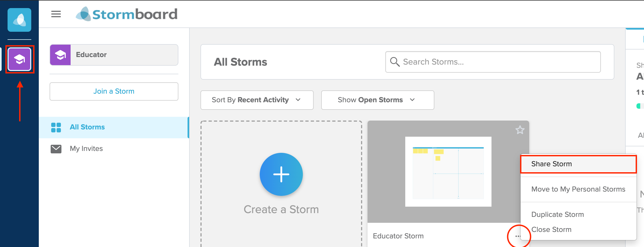Open the Stormboard home icon in sidebar
Screen dimensions: 644x247
coord(19,20)
